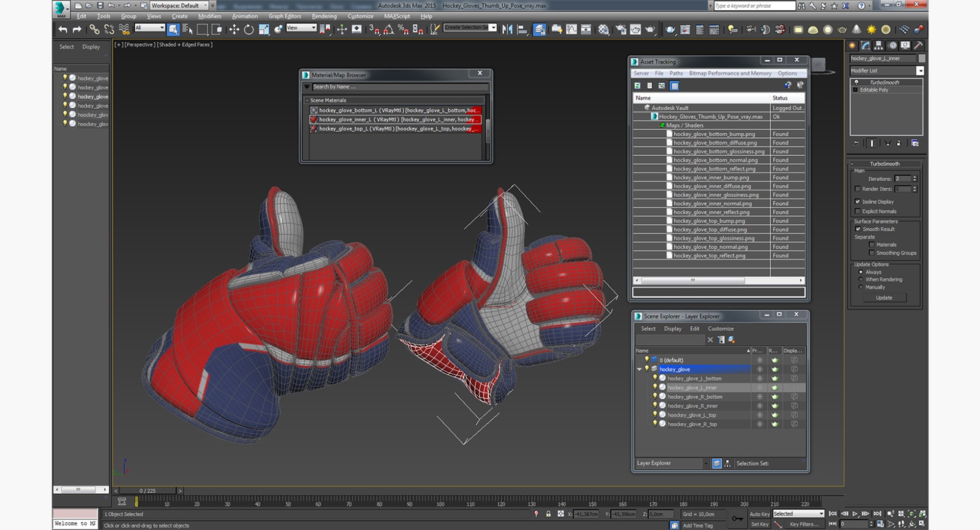Screen dimensions: 980x530
Task: Activate Select and Move tool
Action: (234, 30)
